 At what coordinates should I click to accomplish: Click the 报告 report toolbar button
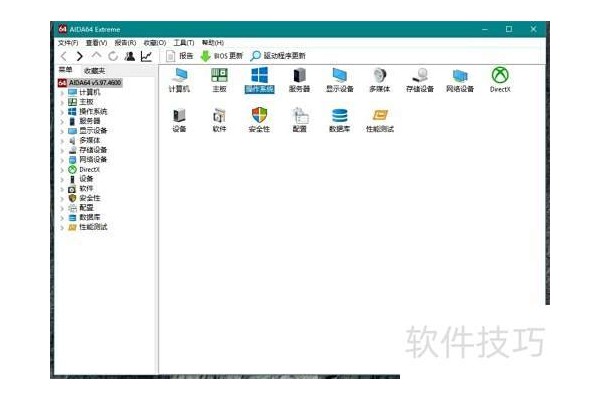pyautogui.click(x=179, y=56)
